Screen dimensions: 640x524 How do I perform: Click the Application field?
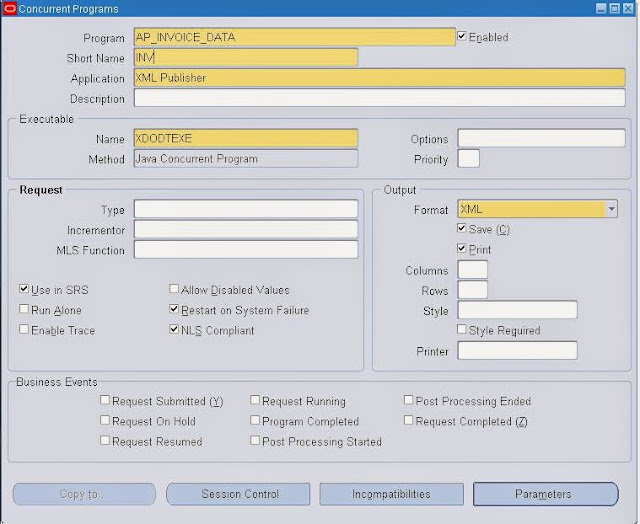380,78
